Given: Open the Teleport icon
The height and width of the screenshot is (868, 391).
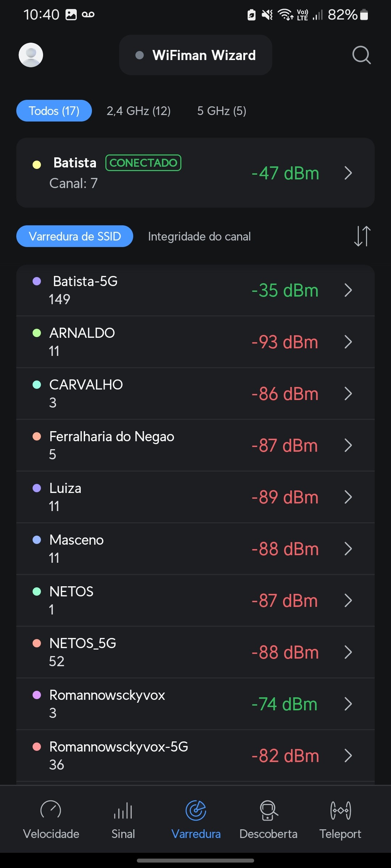Looking at the screenshot, I should coord(340,810).
